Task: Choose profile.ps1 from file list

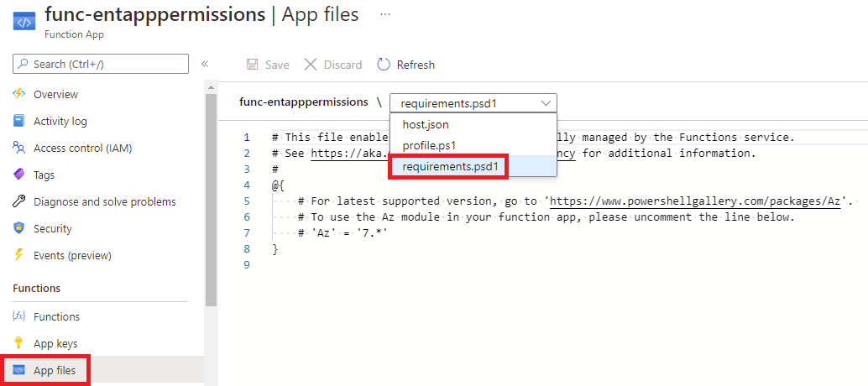Action: tap(473, 145)
